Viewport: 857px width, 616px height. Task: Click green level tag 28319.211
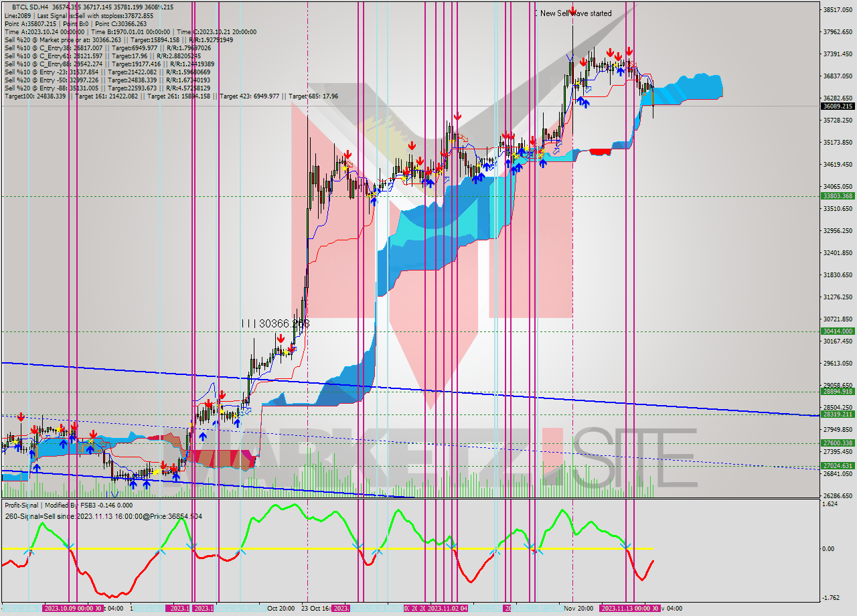[x=838, y=414]
